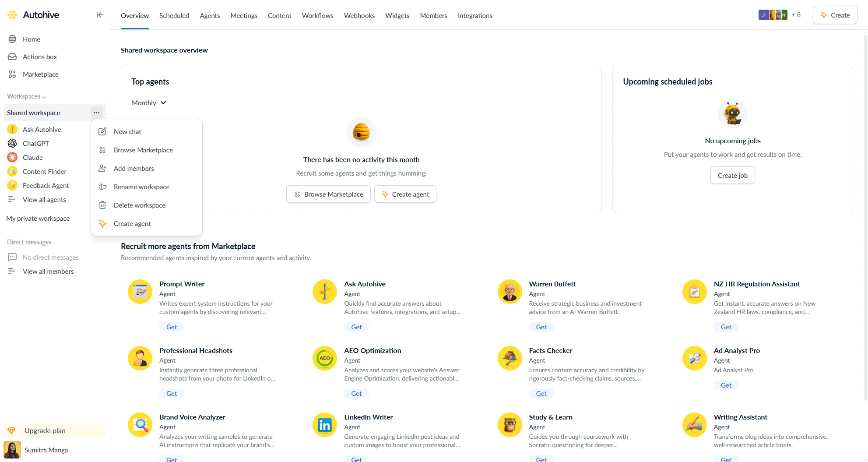Switch to the Workflows tab

(x=317, y=16)
